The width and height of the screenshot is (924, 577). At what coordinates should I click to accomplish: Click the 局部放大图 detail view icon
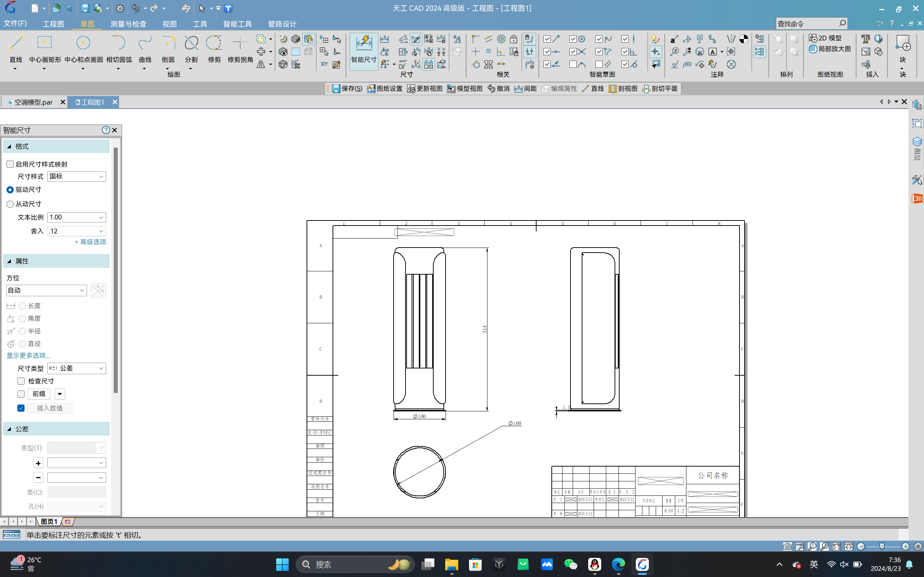tap(830, 49)
